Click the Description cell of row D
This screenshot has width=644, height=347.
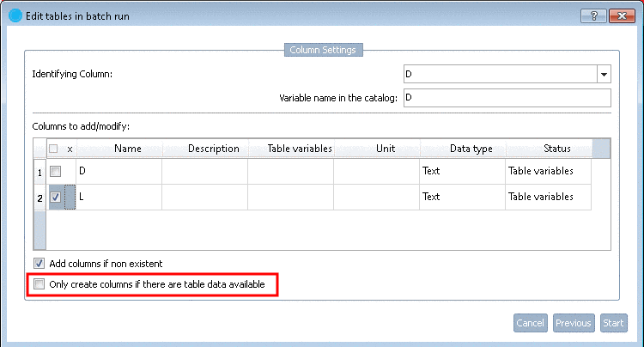point(204,171)
